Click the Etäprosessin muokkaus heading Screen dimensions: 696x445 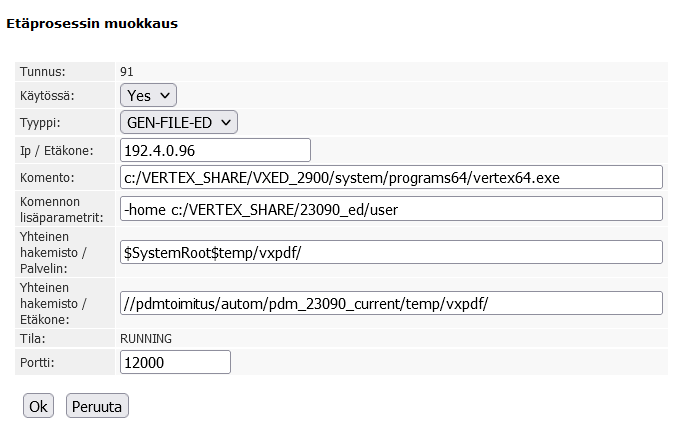92,23
